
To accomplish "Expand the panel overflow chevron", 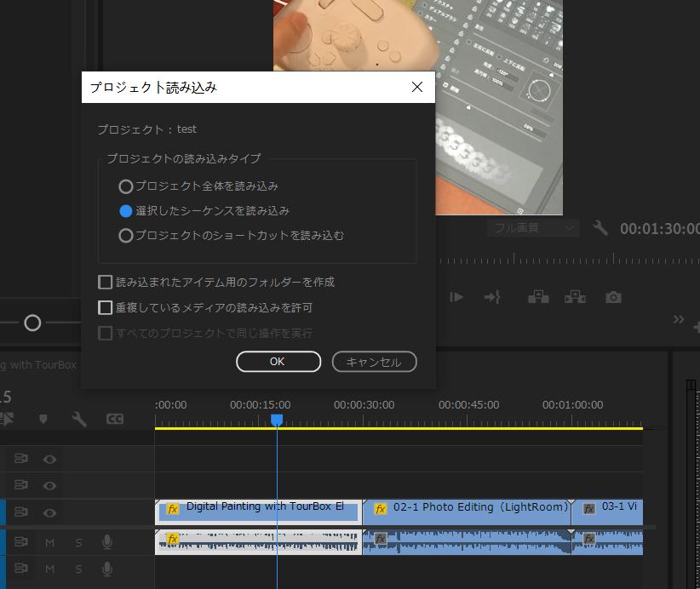I will click(679, 319).
